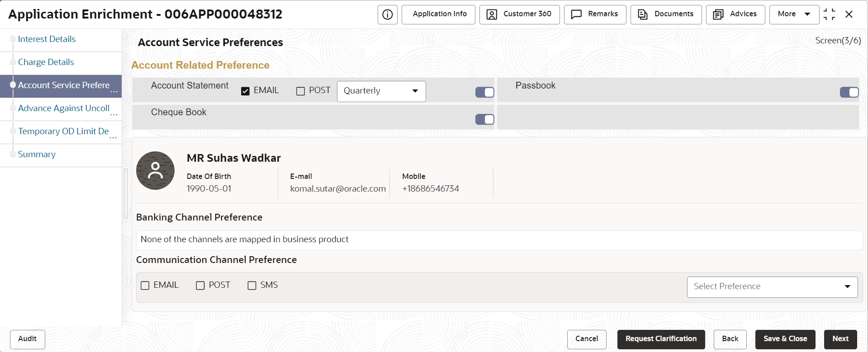Go Back to previous screen

point(730,339)
